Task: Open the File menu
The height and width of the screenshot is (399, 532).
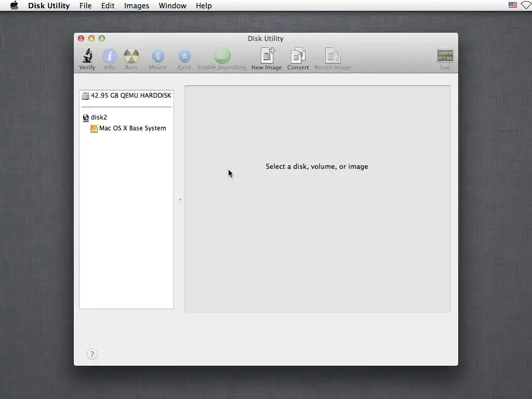Action: 86,6
